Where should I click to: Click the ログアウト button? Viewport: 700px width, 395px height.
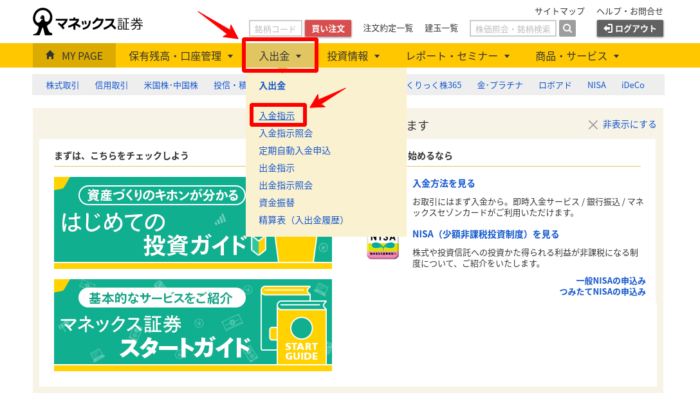630,29
